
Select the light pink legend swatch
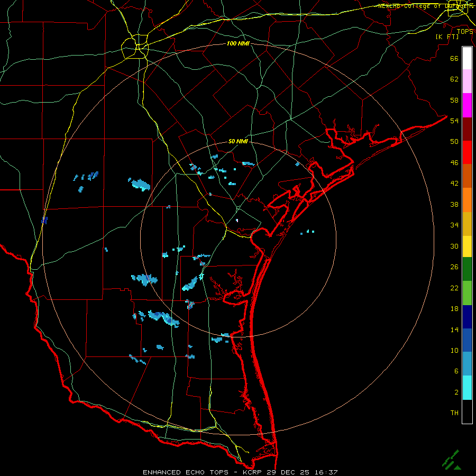pos(467,81)
